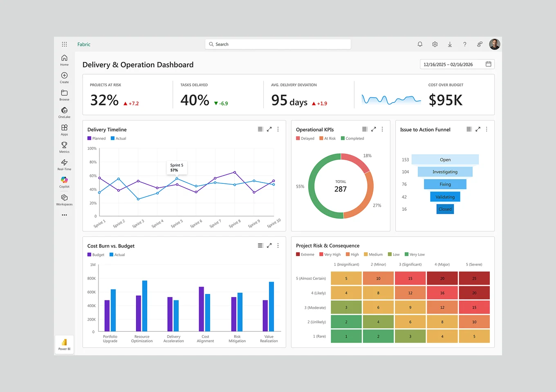Viewport: 556px width, 392px height.
Task: Open more options menu on Cost Burn chart
Action: (278, 245)
